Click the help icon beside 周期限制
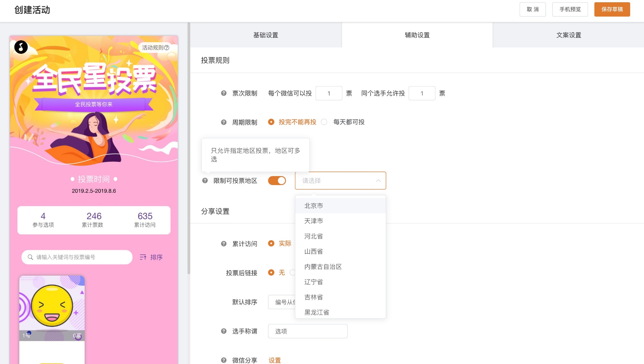This screenshot has width=644, height=364. tap(224, 122)
